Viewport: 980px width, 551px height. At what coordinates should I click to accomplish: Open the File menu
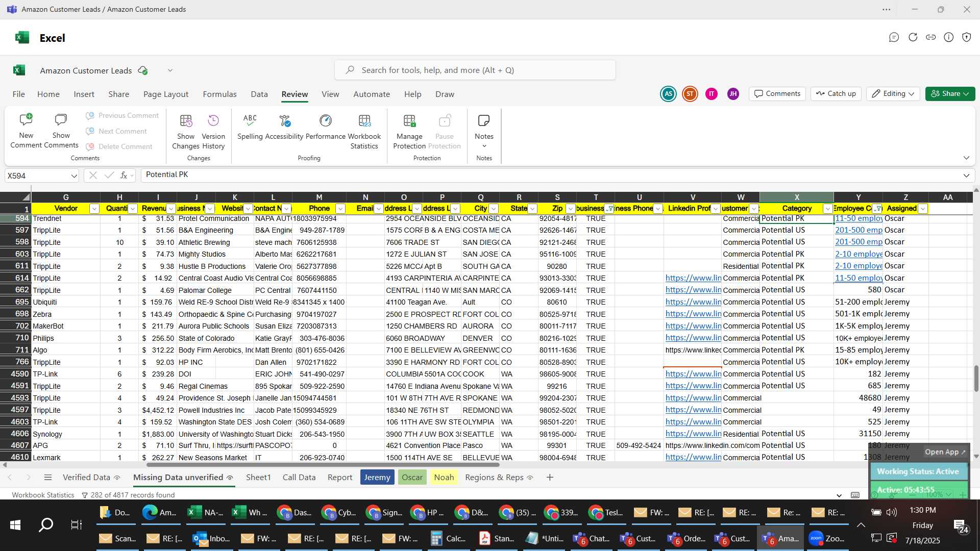click(x=18, y=94)
